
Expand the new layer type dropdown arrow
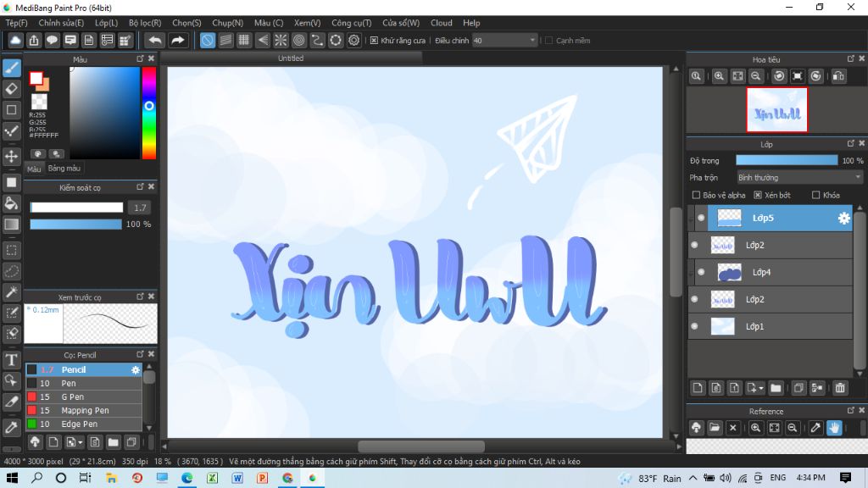(761, 388)
